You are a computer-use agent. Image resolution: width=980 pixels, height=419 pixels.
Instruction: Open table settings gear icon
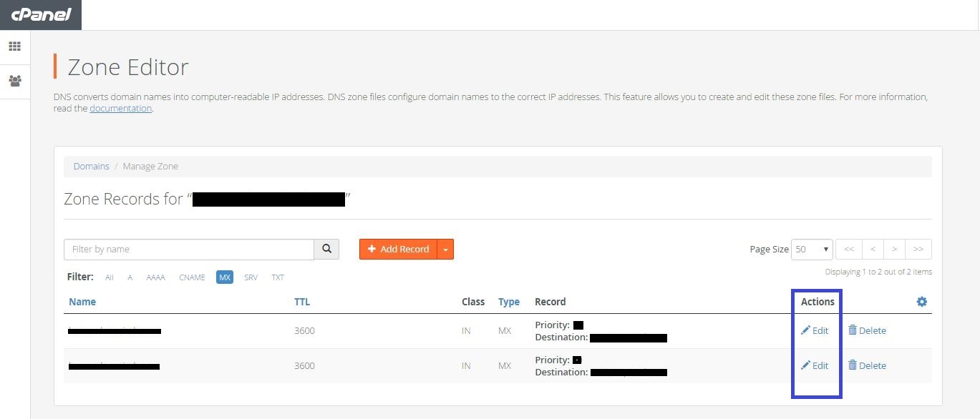[921, 302]
